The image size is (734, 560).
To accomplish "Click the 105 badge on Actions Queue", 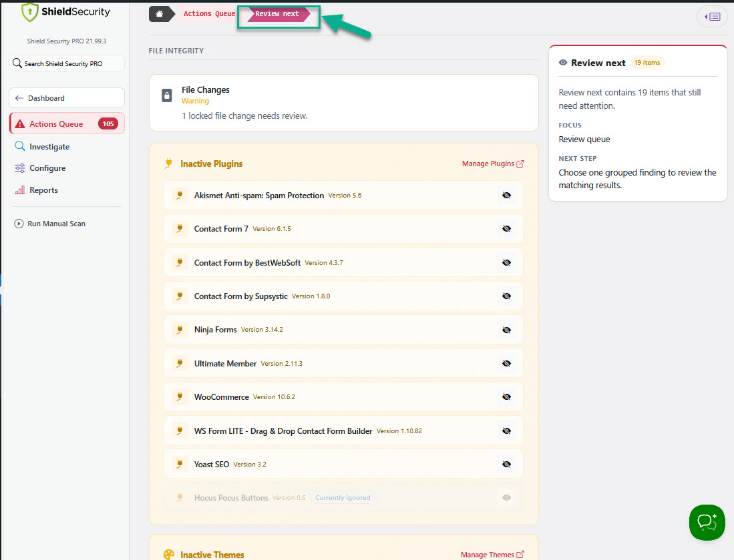I will click(108, 123).
